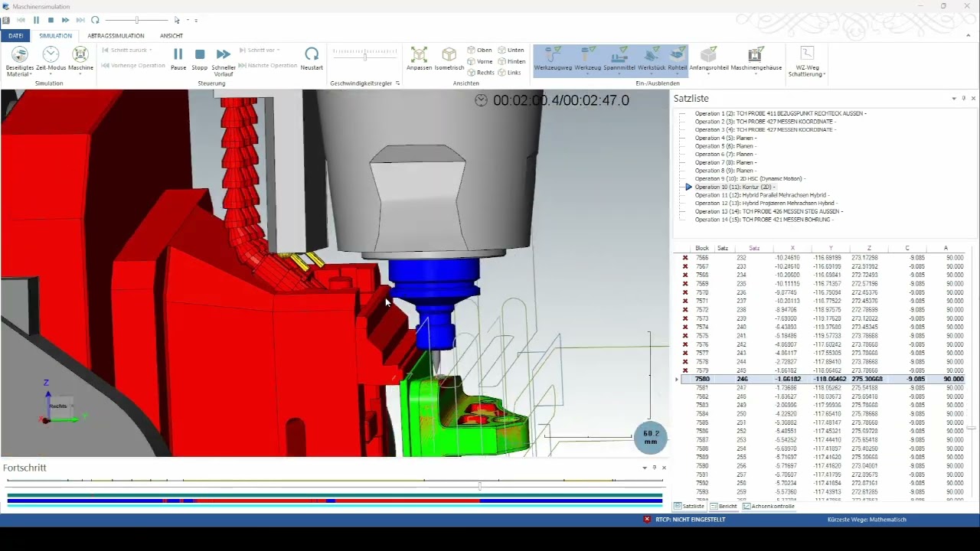Switch to the ABTRAGSSIMULATION tab
Viewport: 980px width, 551px height.
point(116,36)
